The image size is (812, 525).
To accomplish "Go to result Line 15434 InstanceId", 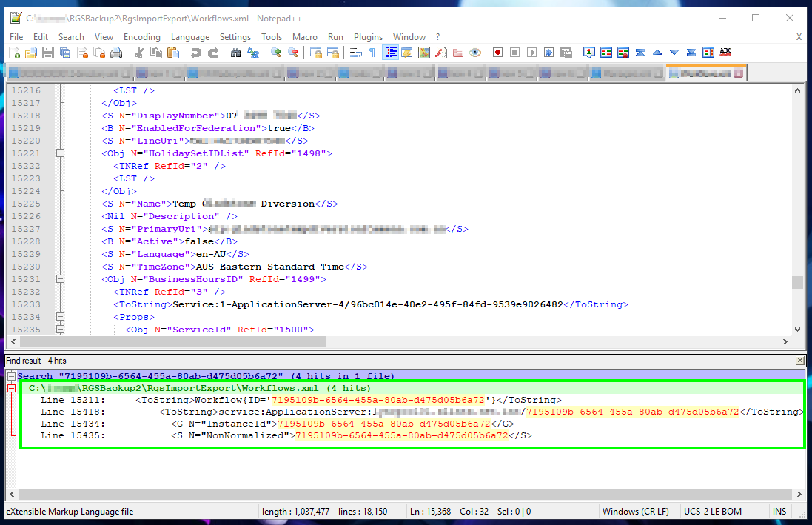I will click(x=277, y=424).
